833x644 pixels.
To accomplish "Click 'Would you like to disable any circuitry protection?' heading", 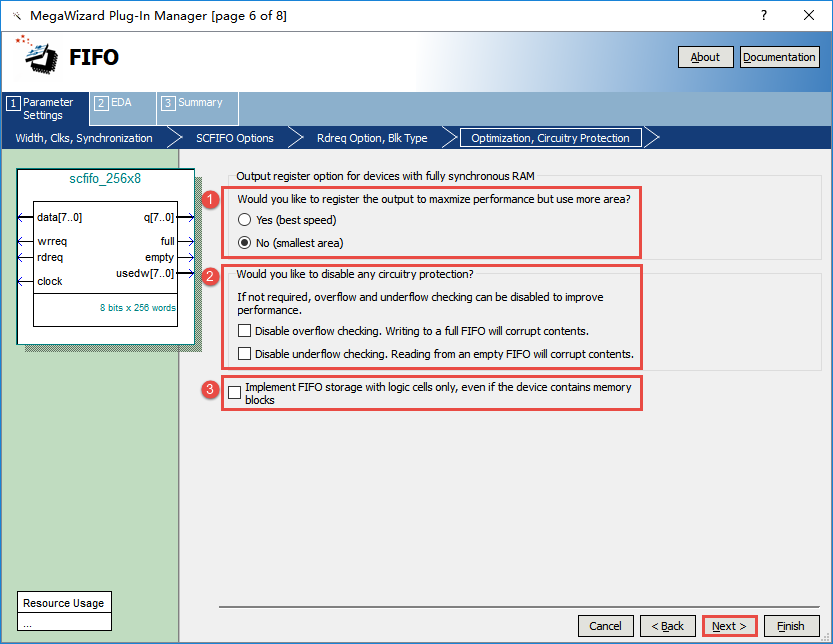I will click(x=355, y=274).
